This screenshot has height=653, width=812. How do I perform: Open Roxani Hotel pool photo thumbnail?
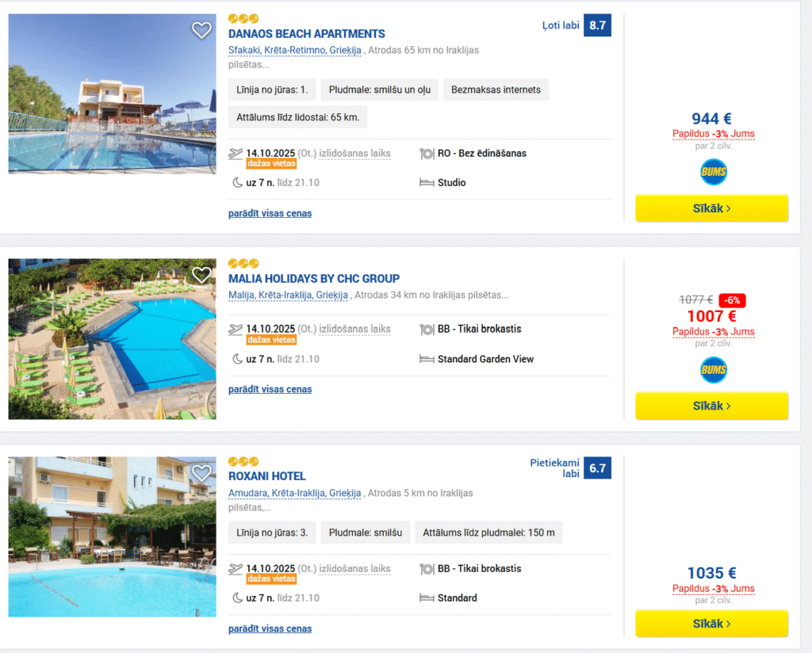112,537
